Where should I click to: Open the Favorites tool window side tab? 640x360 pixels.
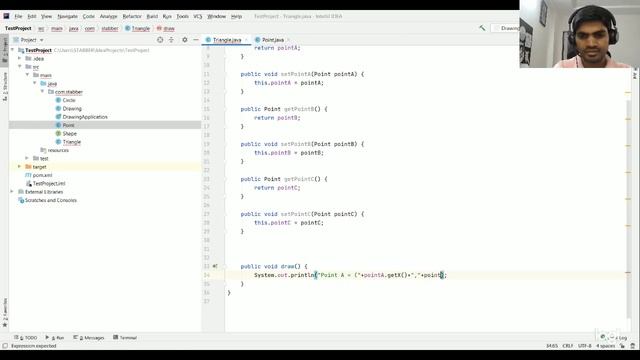point(4,312)
